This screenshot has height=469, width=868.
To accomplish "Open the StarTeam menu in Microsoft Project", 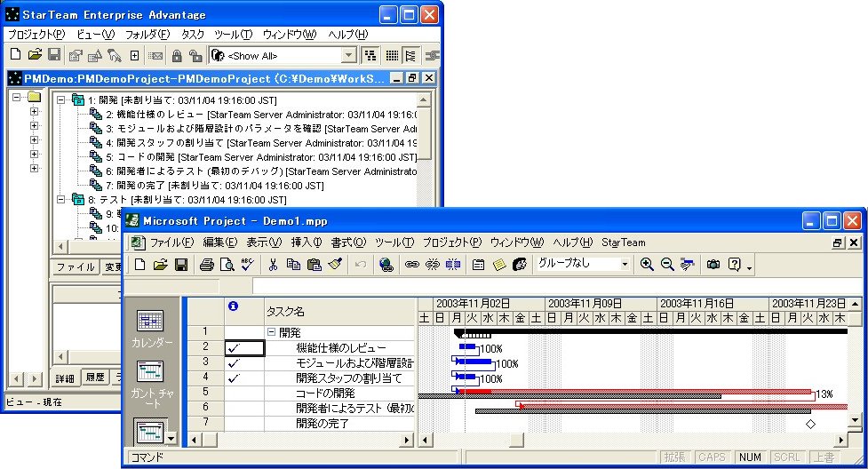I will point(624,242).
